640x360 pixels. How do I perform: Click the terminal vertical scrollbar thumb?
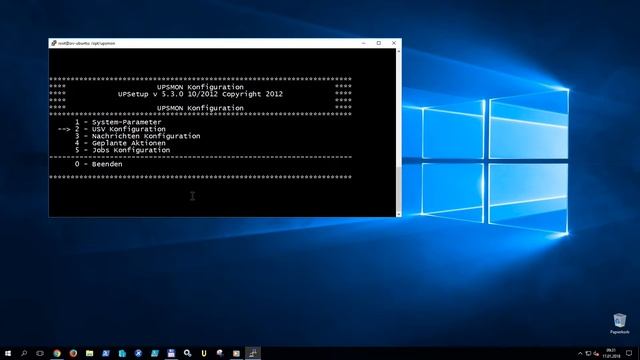(x=399, y=189)
